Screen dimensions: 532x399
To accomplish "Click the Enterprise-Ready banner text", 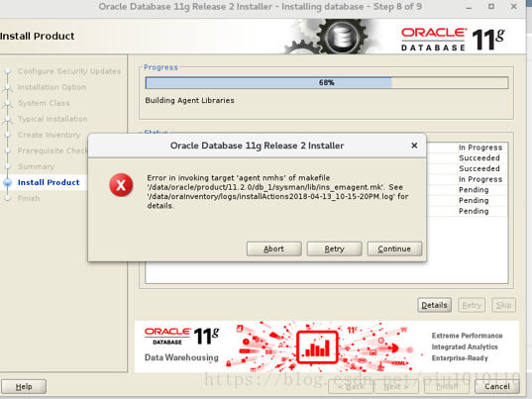I will tap(460, 358).
